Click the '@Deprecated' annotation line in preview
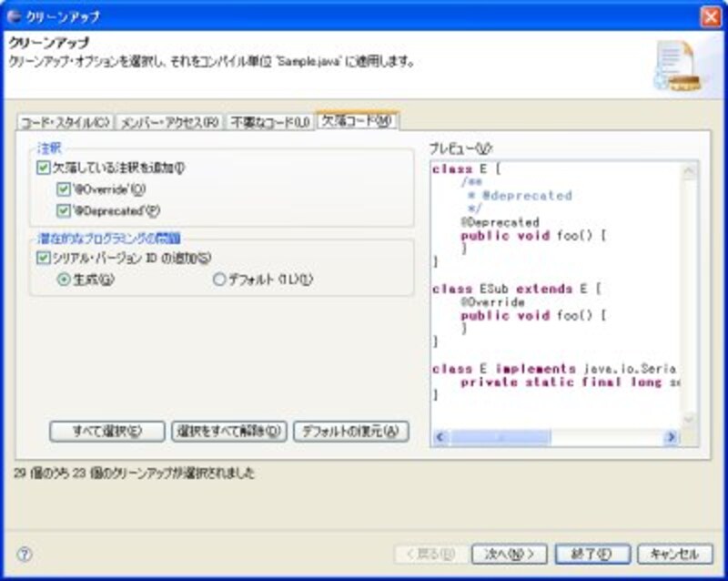This screenshot has width=728, height=581. (500, 222)
